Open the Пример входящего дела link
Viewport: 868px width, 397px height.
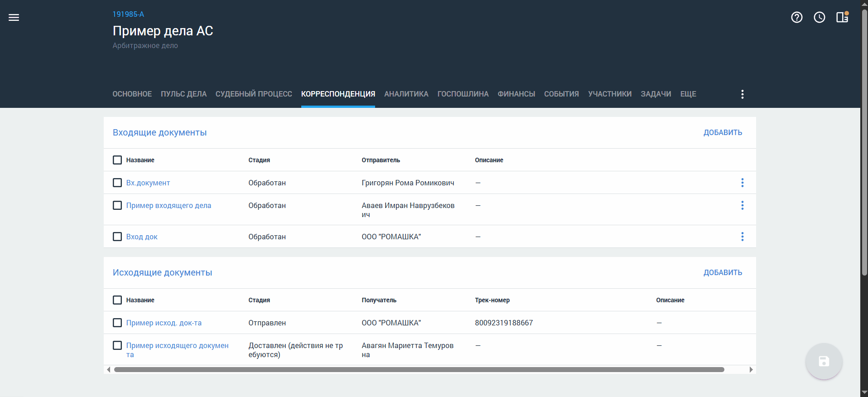pyautogui.click(x=169, y=205)
